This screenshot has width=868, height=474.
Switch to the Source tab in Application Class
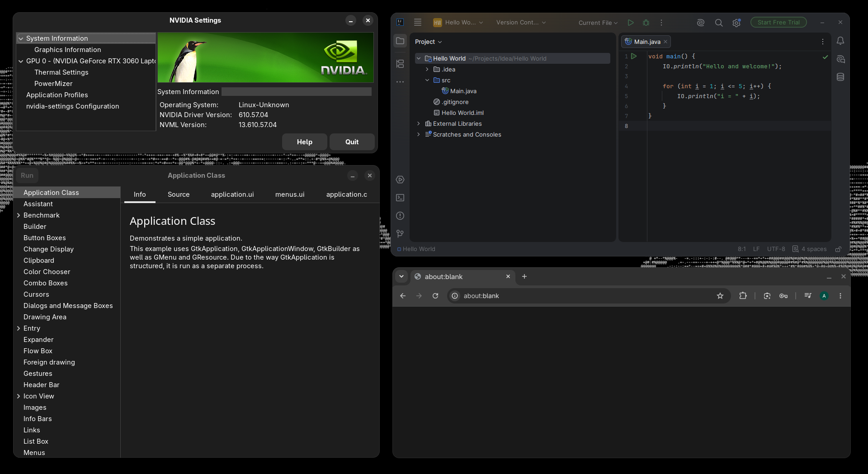[179, 194]
